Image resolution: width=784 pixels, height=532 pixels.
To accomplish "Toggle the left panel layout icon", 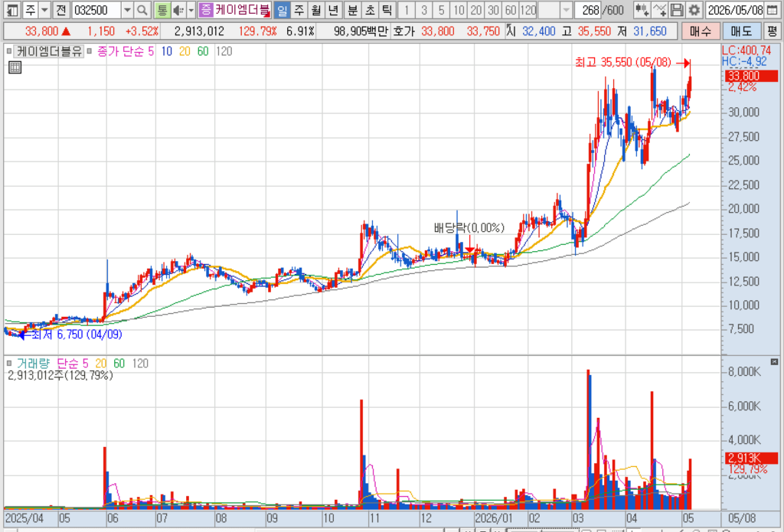I will (12, 9).
